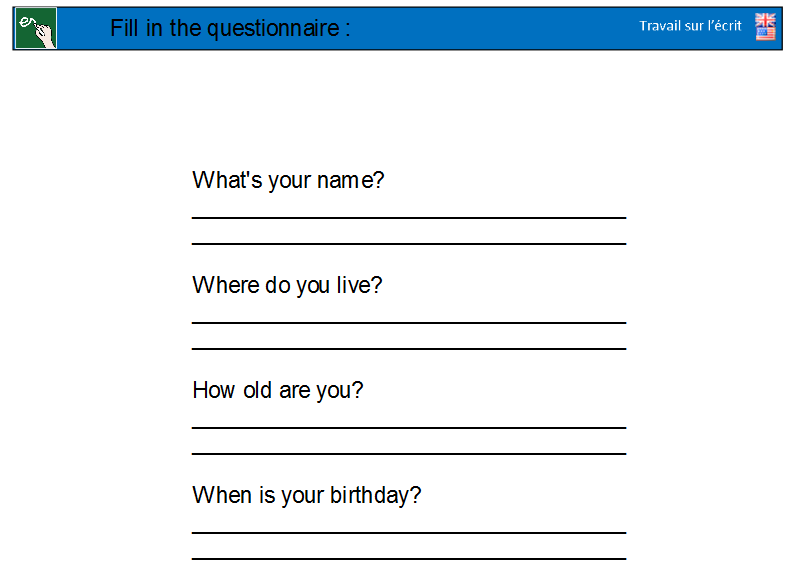Click second answer line under "When is your birthday?"

tap(408, 557)
